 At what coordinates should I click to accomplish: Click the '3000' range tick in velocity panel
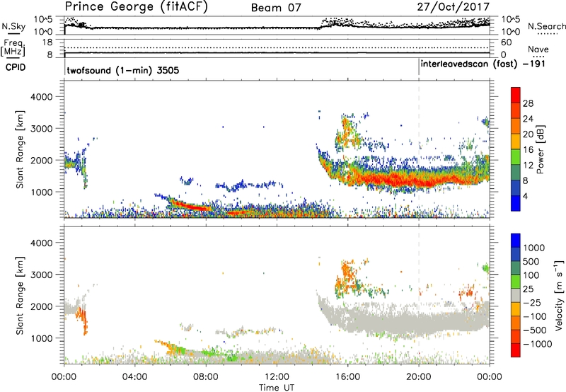coord(41,275)
